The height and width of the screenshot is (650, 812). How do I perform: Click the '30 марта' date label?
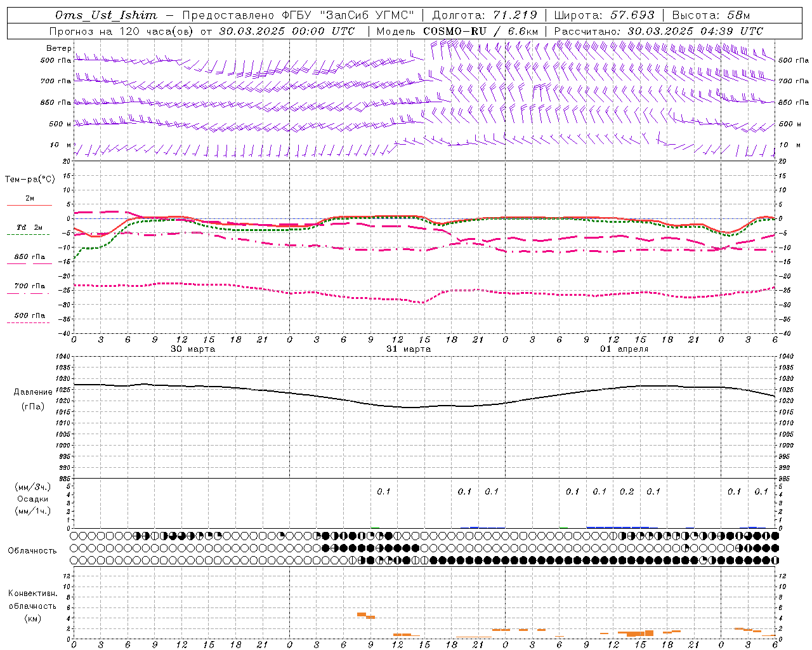(193, 349)
